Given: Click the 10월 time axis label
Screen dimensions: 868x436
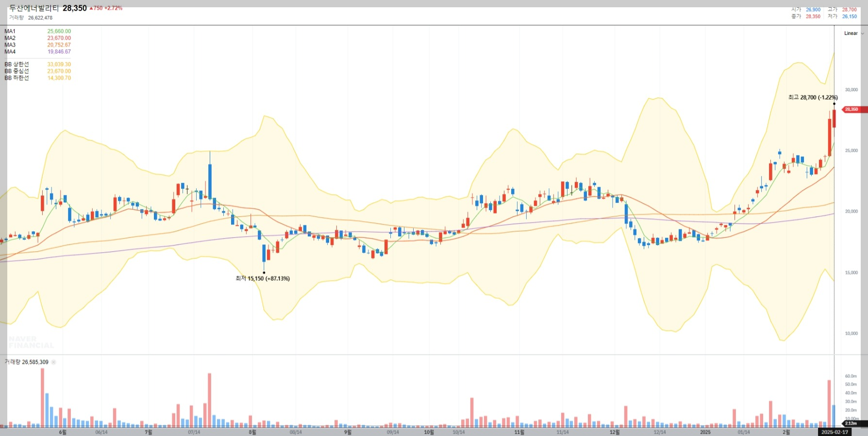Looking at the screenshot, I should 429,432.
